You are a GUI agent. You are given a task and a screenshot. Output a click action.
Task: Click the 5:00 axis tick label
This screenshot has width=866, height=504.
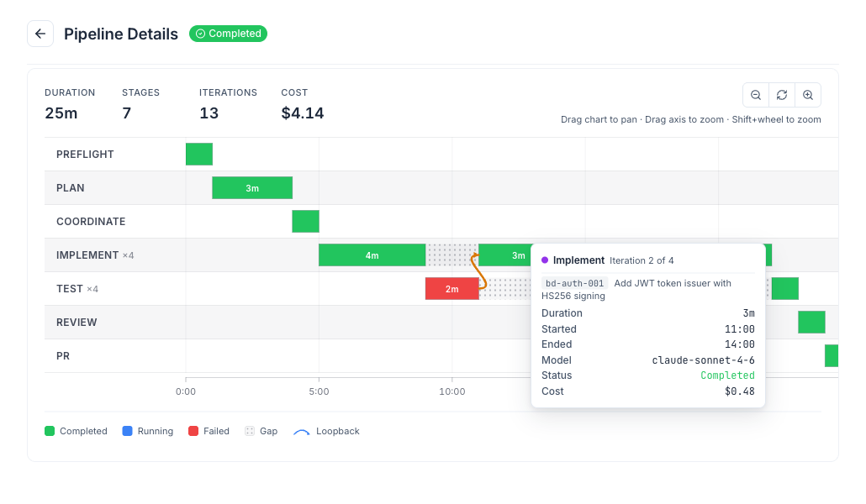[319, 391]
